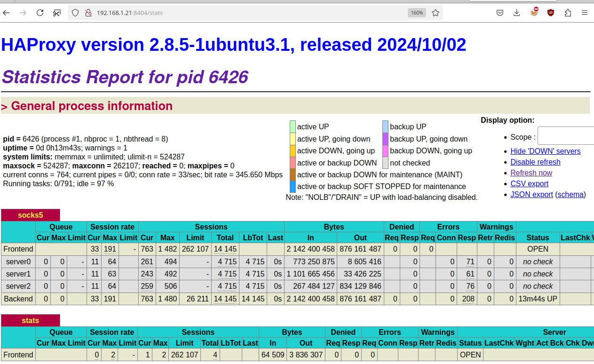
Task: Click Refresh now link
Action: [x=531, y=173]
